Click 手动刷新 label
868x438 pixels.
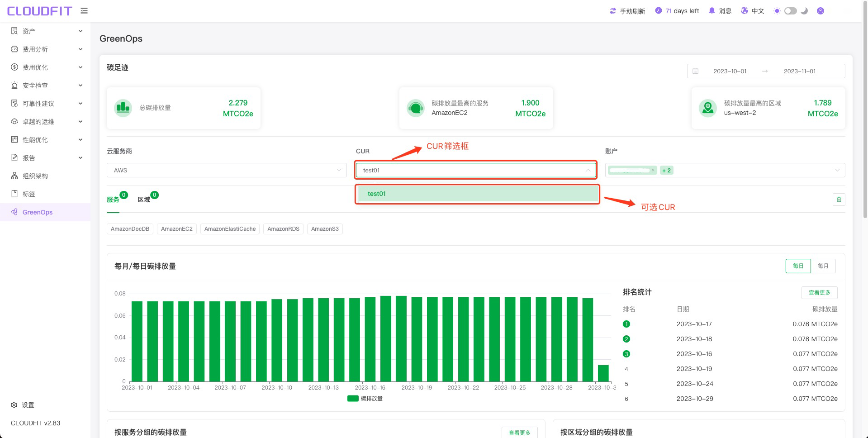point(632,11)
